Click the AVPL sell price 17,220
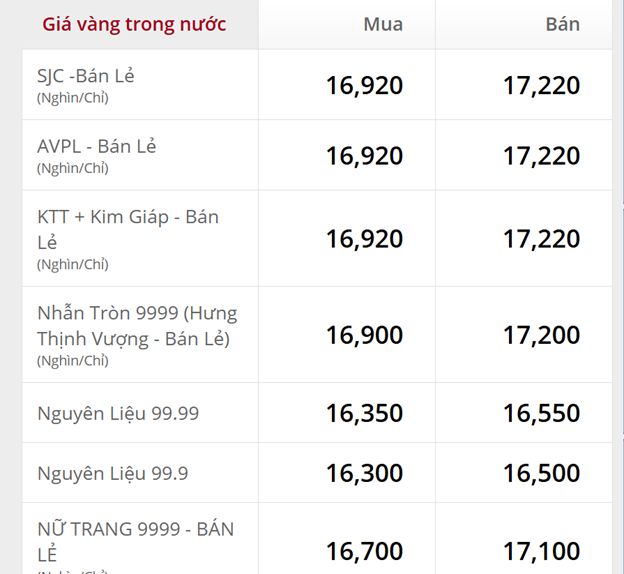The height and width of the screenshot is (574, 624). (541, 156)
